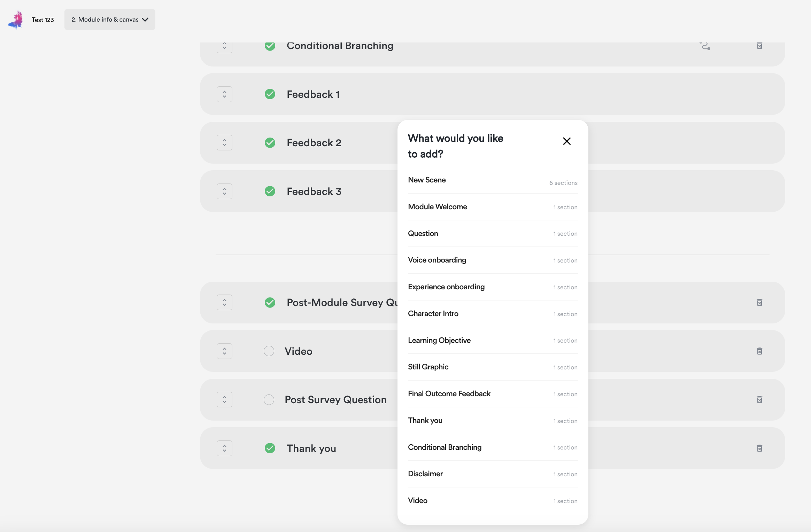The image size is (811, 532).
Task: Open the Feedback 2 row
Action: pos(314,143)
